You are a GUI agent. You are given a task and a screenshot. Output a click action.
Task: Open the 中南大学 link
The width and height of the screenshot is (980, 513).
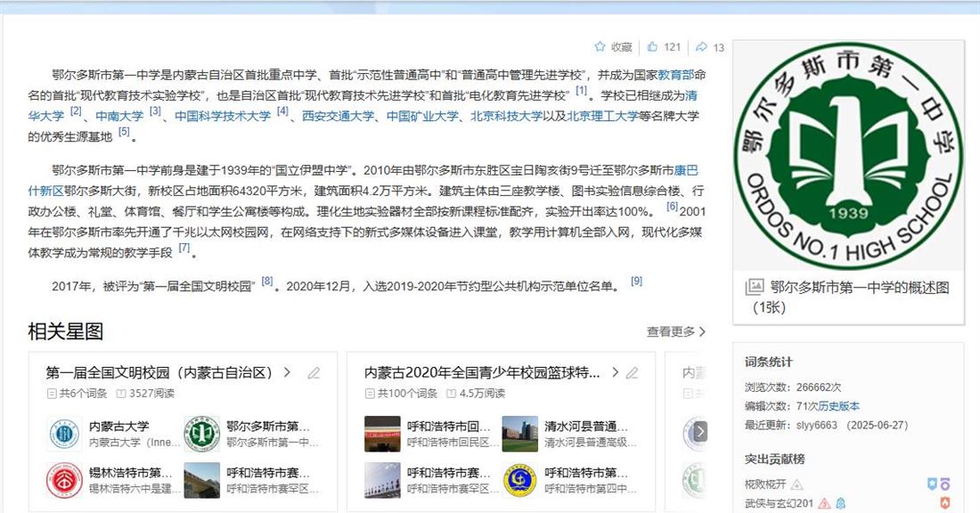pos(119,116)
